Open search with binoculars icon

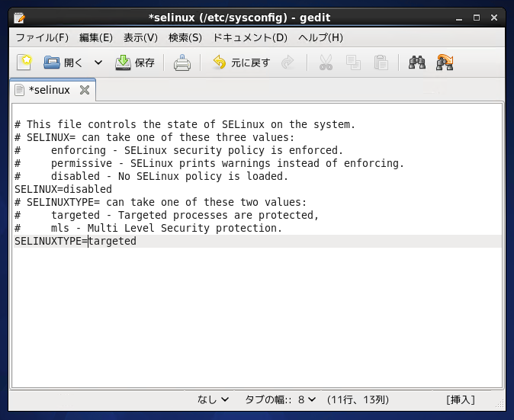417,63
